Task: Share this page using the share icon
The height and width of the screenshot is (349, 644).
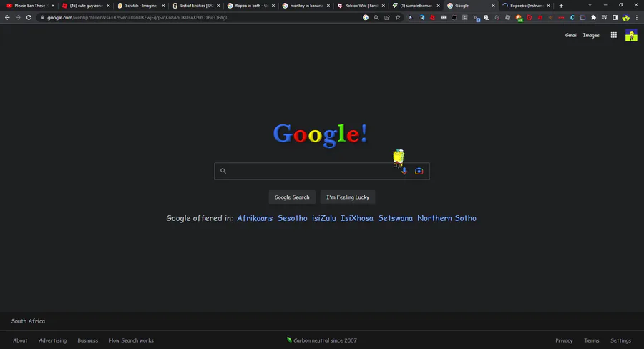Action: click(387, 18)
